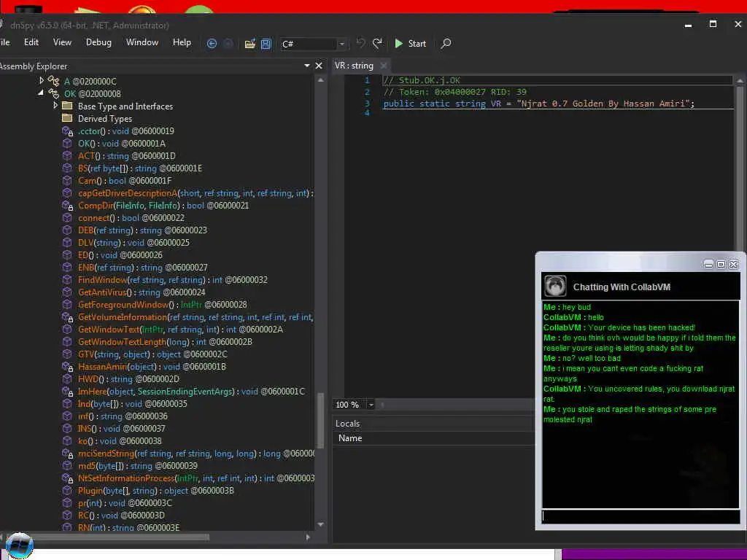
Task: Click code line 3 with VR string
Action: tap(538, 104)
